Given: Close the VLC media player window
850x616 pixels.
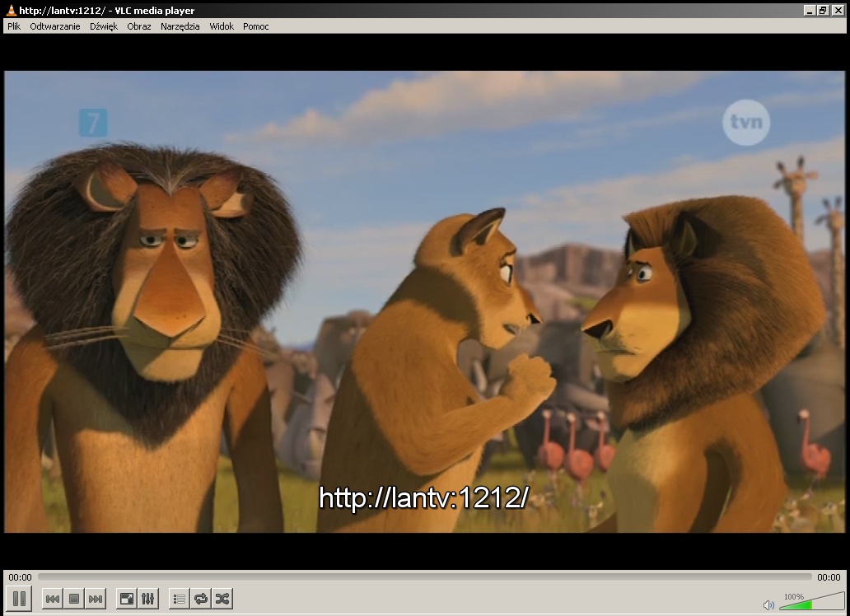Looking at the screenshot, I should (x=839, y=10).
